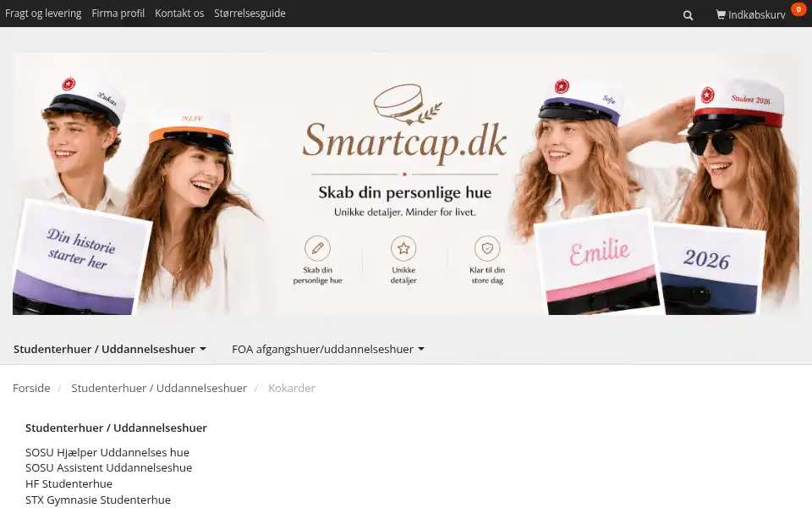The width and height of the screenshot is (812, 508).
Task: Click pencil icon for personlige hue
Action: coord(317,248)
